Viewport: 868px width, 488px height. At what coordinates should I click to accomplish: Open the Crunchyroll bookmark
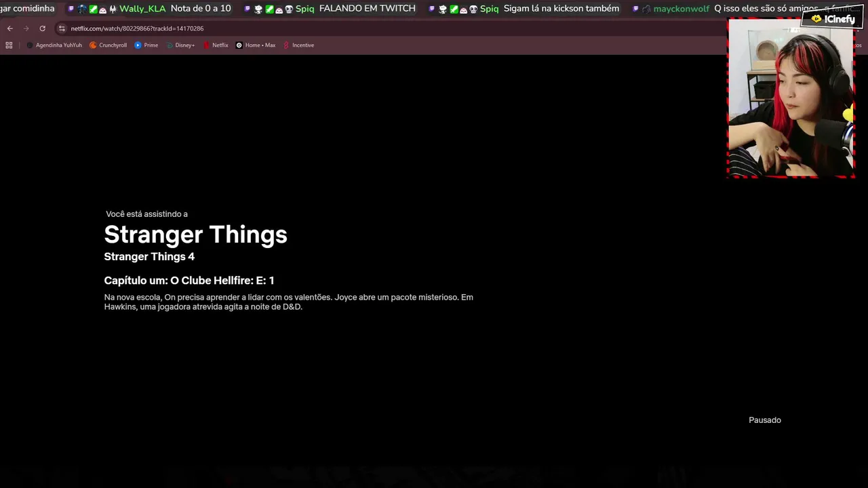(108, 45)
